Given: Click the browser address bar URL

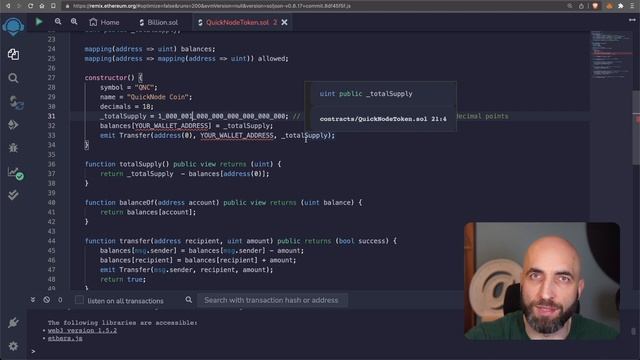Looking at the screenshot, I should point(211,6).
